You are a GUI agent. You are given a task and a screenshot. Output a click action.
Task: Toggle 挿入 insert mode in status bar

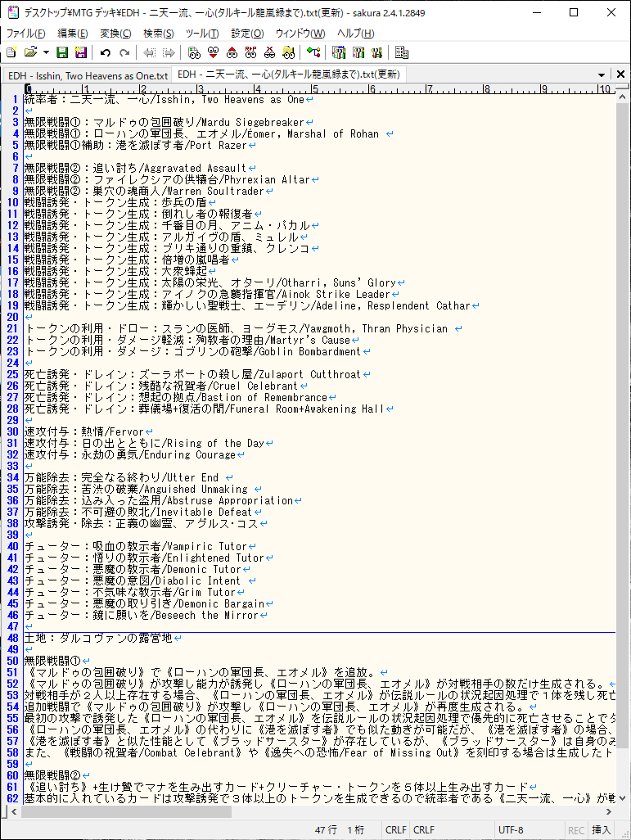click(x=601, y=830)
